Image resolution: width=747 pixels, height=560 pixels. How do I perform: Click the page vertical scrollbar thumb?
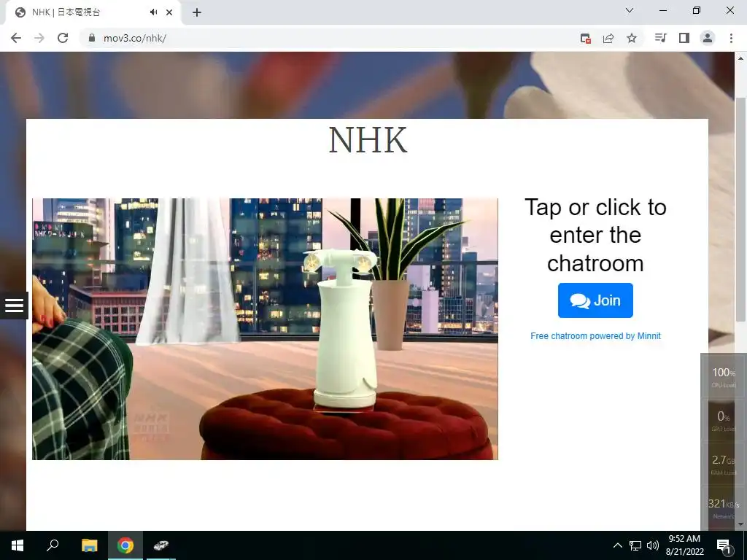pos(740,209)
